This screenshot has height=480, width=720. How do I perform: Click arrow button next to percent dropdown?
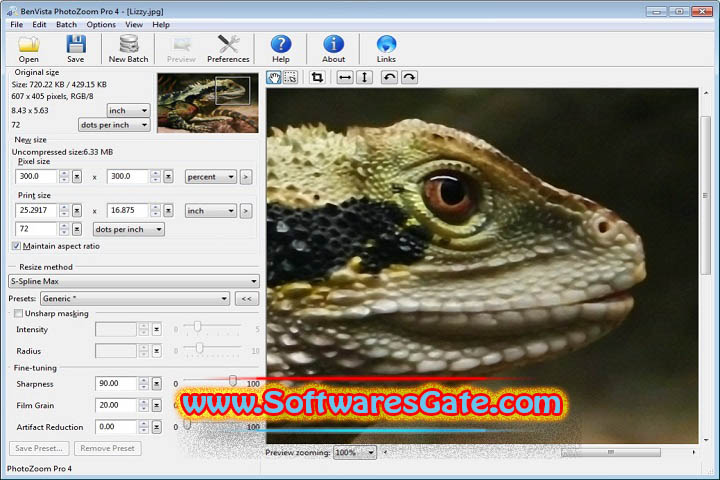pos(246,177)
